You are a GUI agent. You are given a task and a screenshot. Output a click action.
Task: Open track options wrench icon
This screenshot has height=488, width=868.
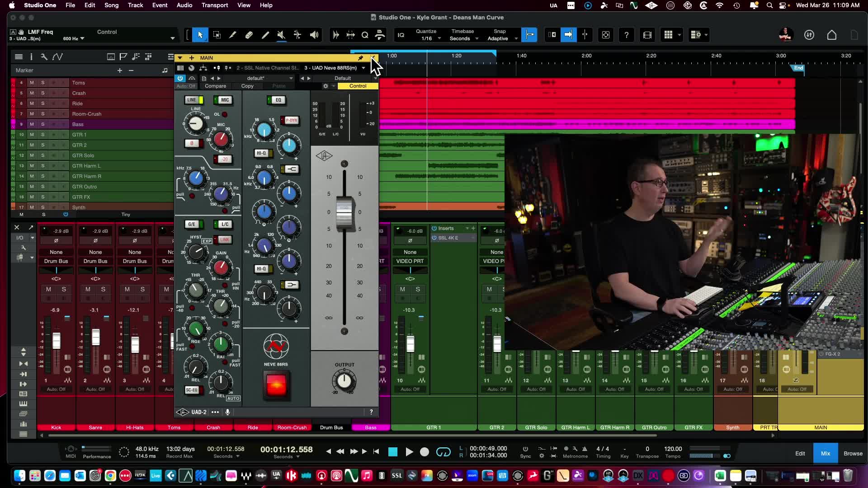click(x=44, y=56)
